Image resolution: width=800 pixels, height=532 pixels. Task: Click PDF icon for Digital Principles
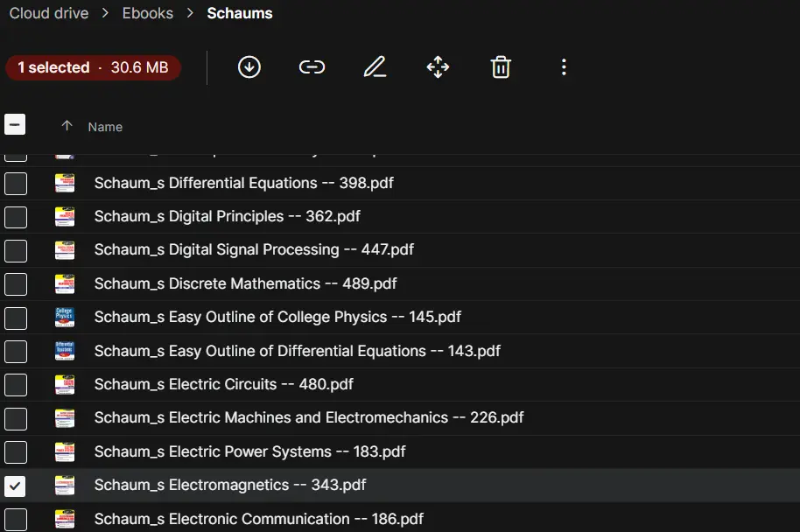click(x=65, y=216)
